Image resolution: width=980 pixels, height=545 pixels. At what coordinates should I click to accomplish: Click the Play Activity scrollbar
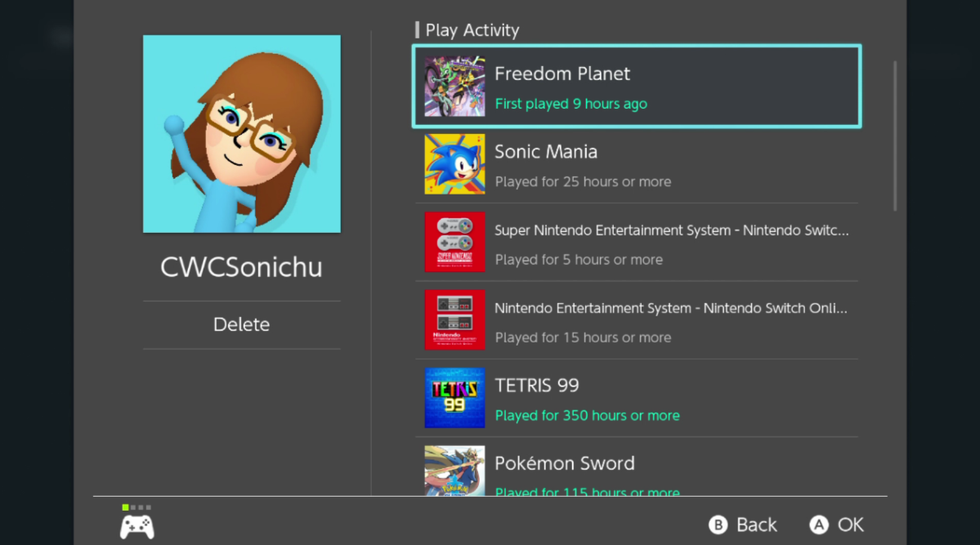click(895, 136)
